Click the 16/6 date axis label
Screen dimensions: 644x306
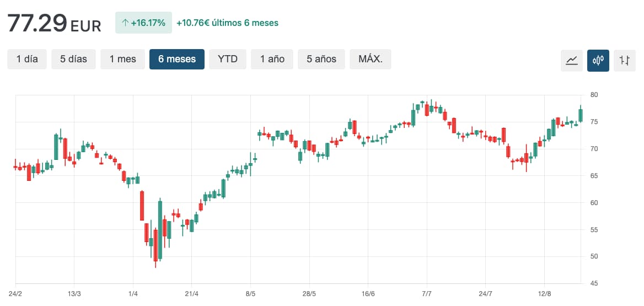(x=368, y=294)
